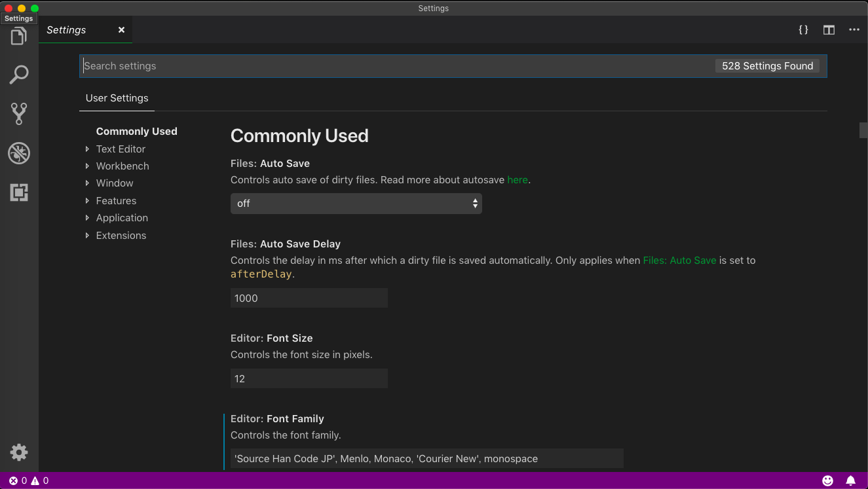This screenshot has height=489, width=868.
Task: Click the 528 Settings Found badge
Action: click(768, 66)
